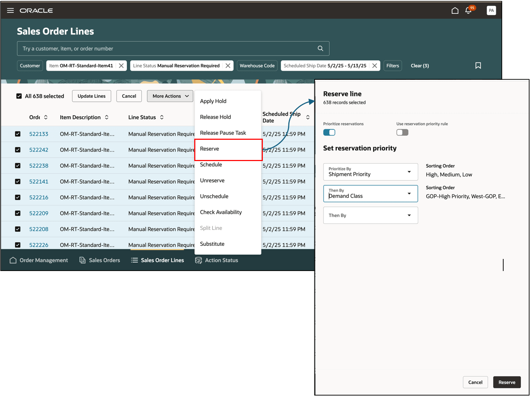The height and width of the screenshot is (398, 532).
Task: Open order 522209 link
Action: click(x=39, y=213)
